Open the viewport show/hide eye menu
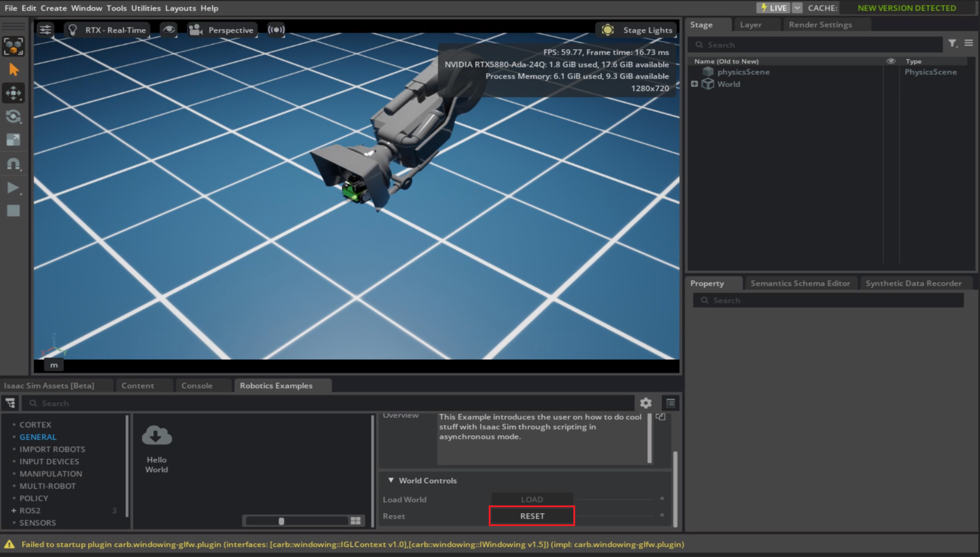Screen dimensions: 980x557 [x=168, y=30]
